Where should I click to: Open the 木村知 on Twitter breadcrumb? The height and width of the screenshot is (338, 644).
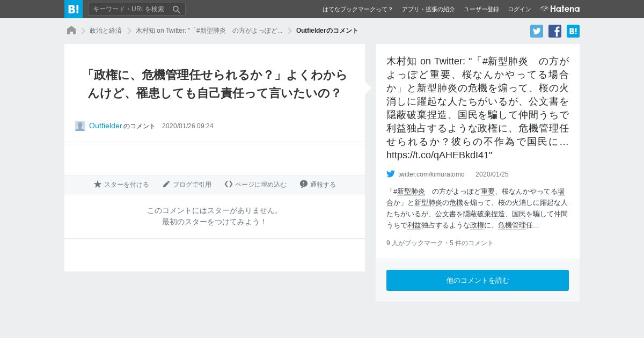209,31
